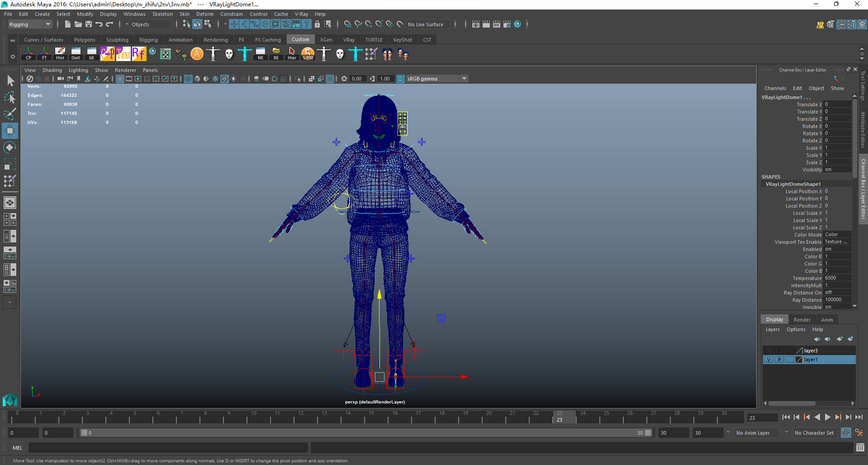Image resolution: width=868 pixels, height=465 pixels.
Task: Expand No Live Surface field
Action: click(x=427, y=24)
